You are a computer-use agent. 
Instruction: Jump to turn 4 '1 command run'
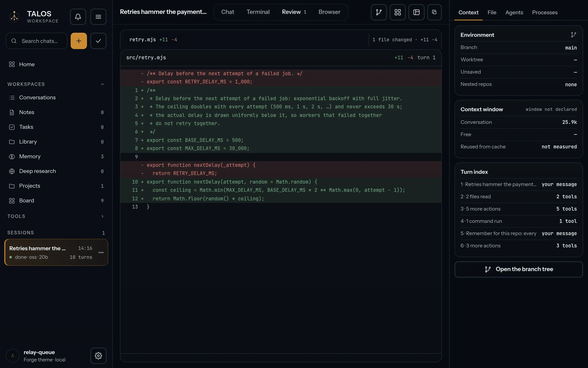(x=519, y=221)
